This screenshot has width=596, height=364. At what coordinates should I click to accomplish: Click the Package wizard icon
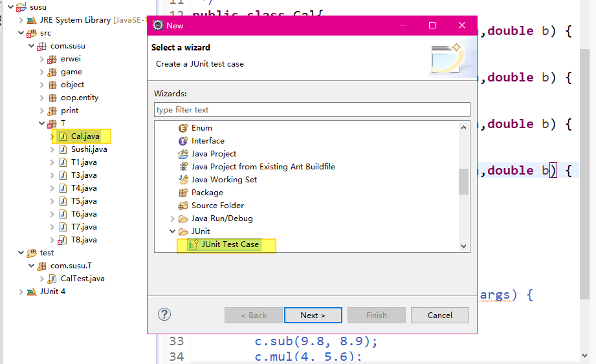(183, 193)
